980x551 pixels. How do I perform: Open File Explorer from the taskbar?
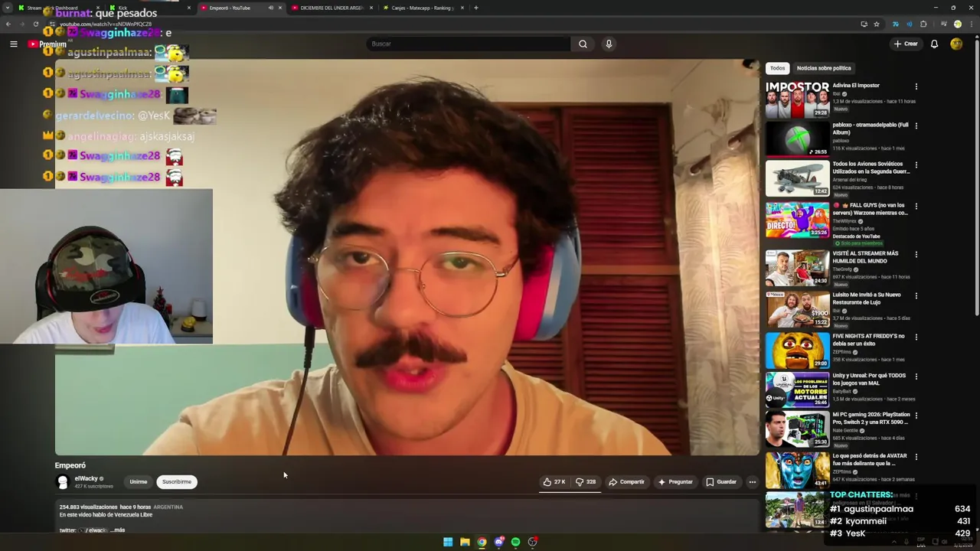tap(465, 542)
